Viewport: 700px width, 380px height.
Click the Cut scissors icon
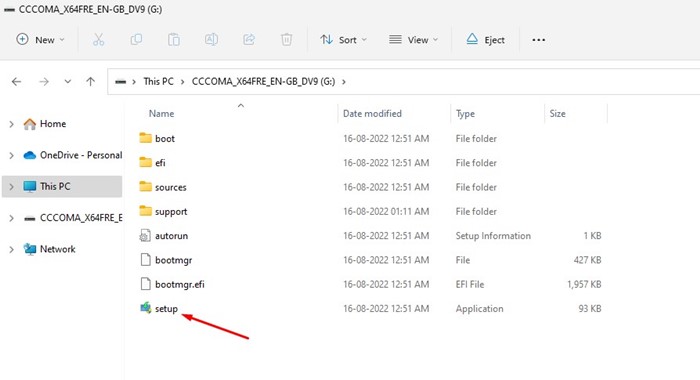pos(98,40)
